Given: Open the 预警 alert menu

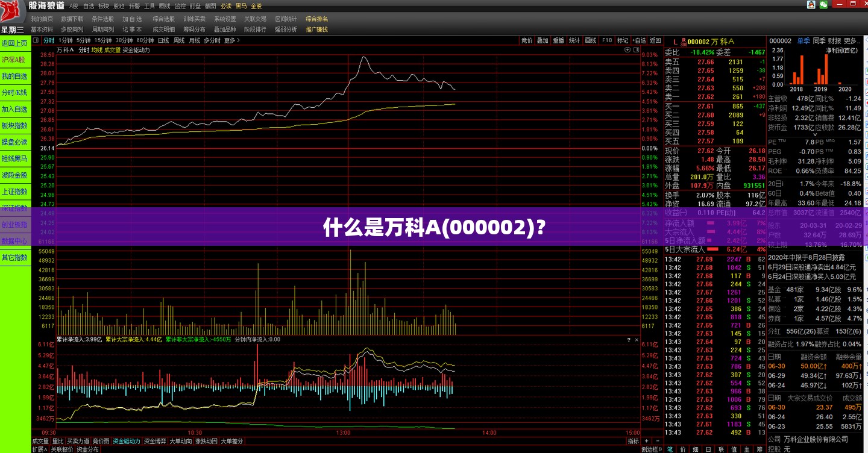Looking at the screenshot, I should (134, 5).
